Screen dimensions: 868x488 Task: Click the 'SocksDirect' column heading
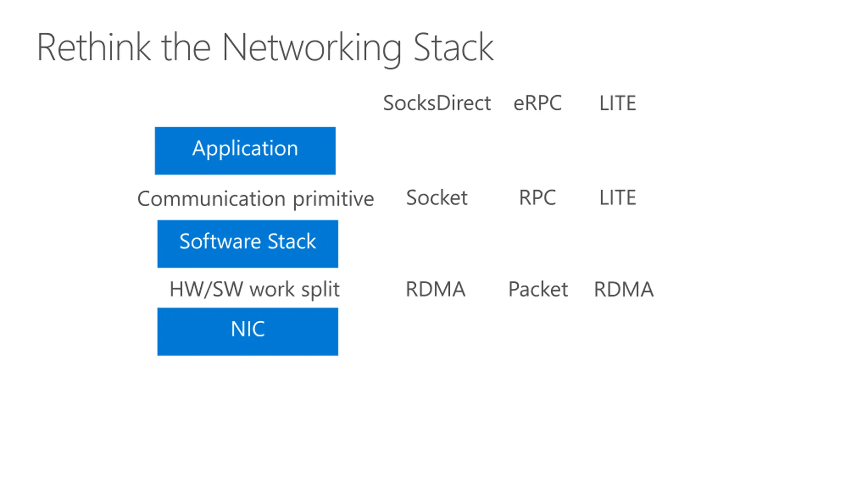437,103
